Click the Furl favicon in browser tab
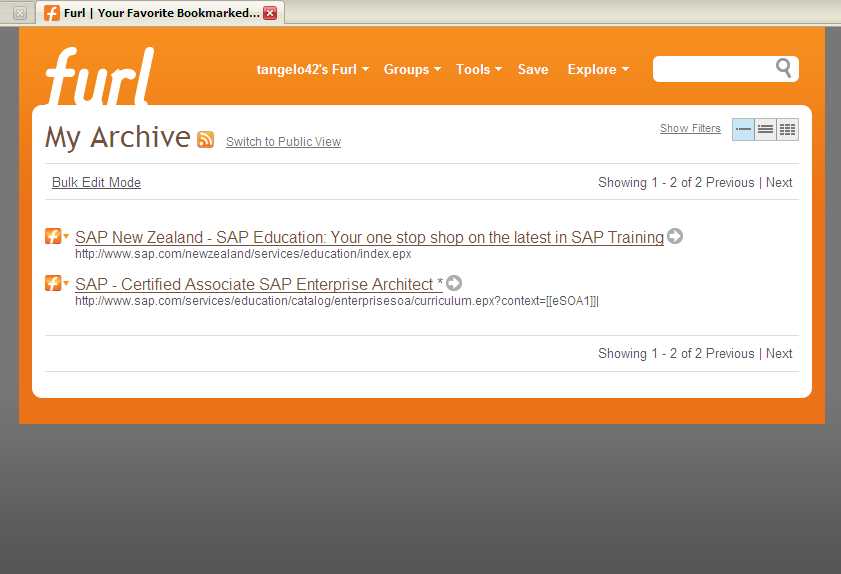 [51, 13]
